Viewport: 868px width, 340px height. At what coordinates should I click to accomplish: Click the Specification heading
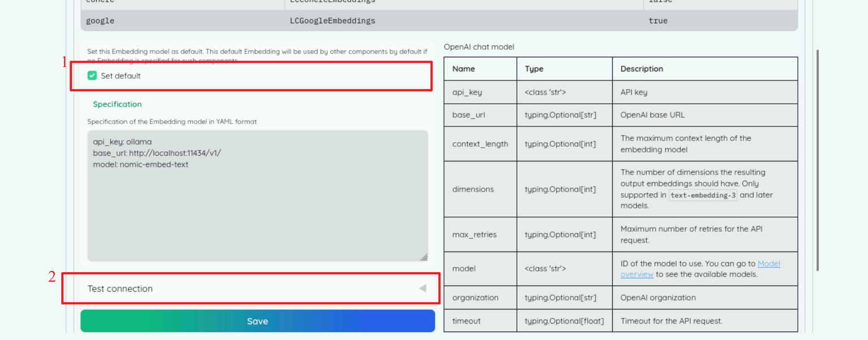117,104
